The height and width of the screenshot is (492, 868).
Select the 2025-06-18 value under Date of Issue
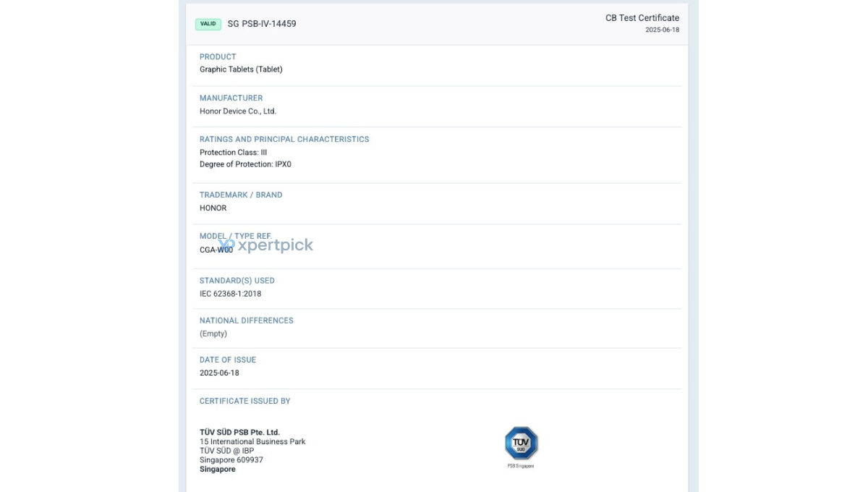coord(219,373)
